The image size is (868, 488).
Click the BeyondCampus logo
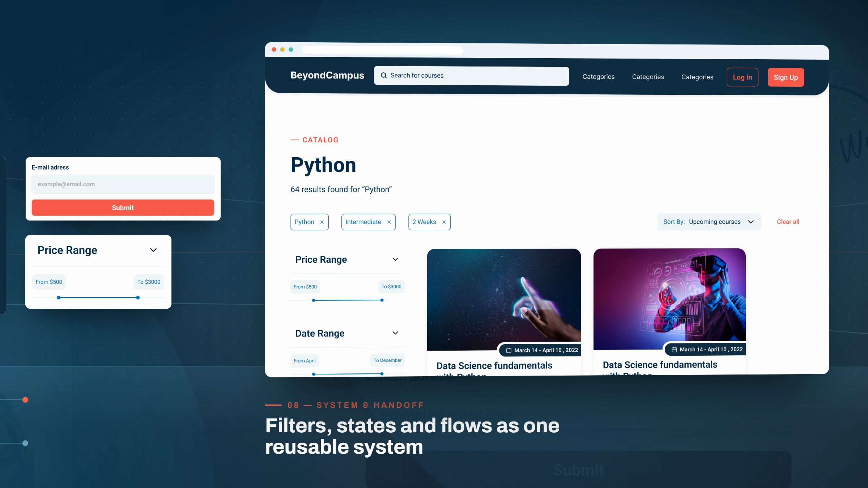(x=327, y=75)
